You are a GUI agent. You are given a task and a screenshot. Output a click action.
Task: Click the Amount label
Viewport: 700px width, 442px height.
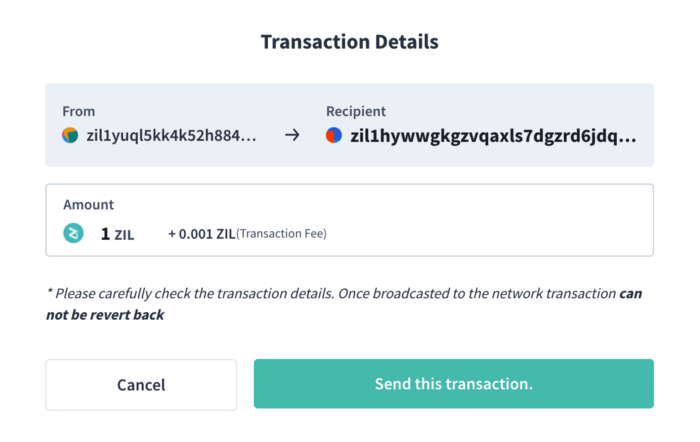point(88,204)
